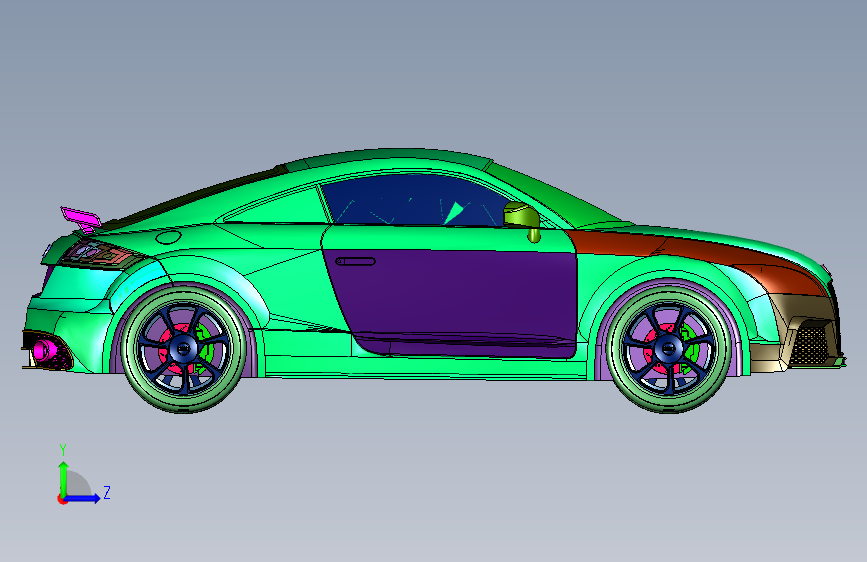Select the door handle on the purple door
The image size is (867, 562).
pyautogui.click(x=356, y=261)
